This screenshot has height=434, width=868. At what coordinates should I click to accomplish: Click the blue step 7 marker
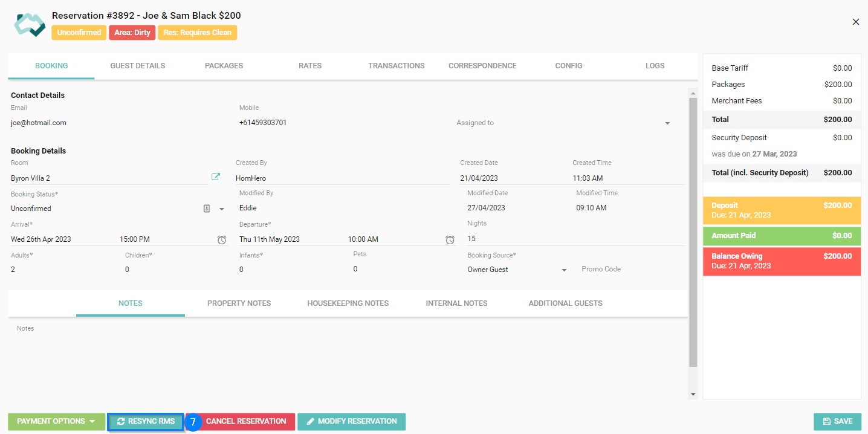tap(193, 422)
